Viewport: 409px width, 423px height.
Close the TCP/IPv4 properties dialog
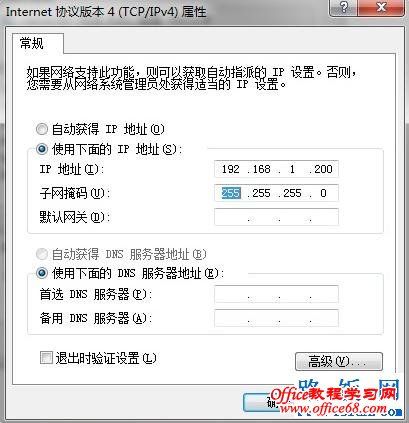381,7
